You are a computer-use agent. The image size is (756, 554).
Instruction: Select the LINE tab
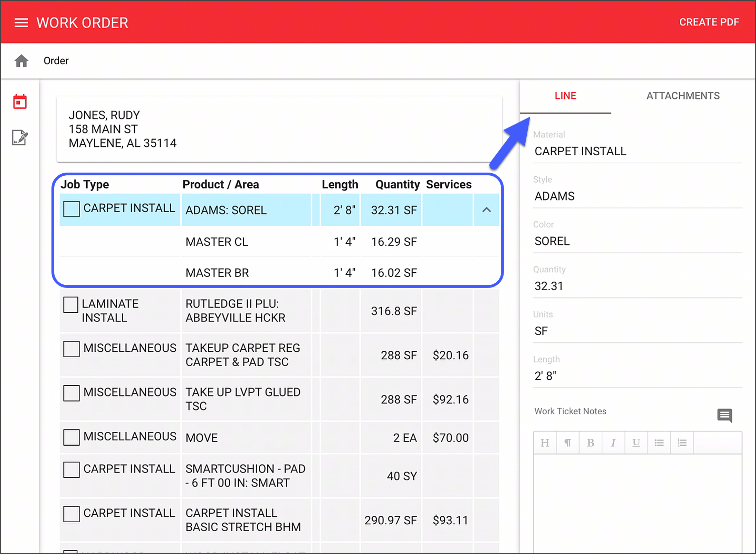pyautogui.click(x=565, y=96)
